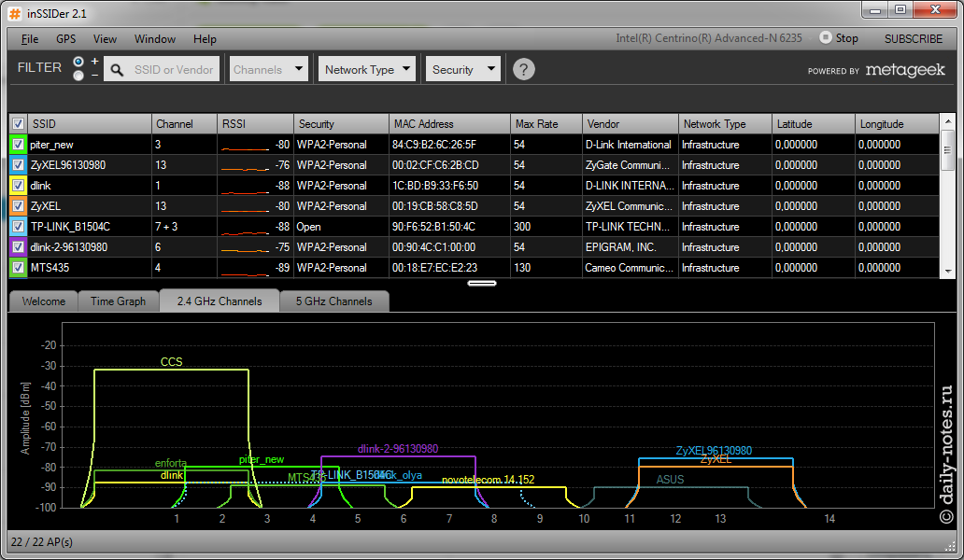
Task: Click the inSSIDer app icon in title bar
Action: (x=14, y=12)
